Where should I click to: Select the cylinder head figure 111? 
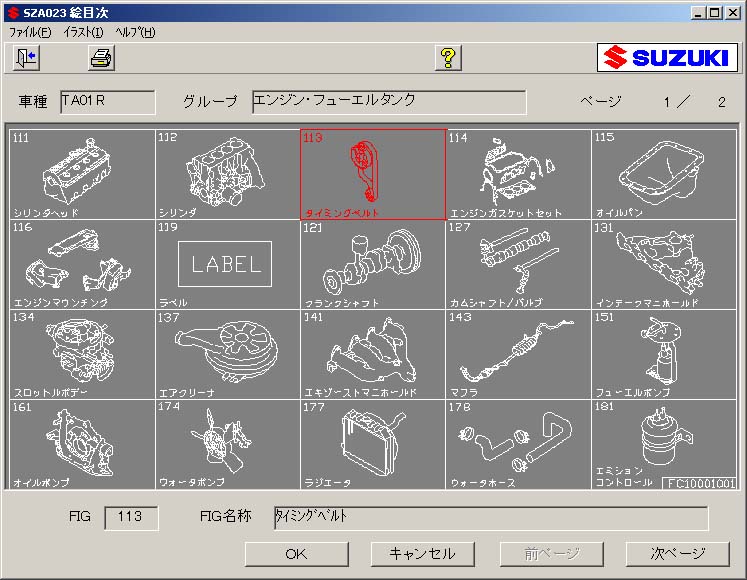[x=82, y=174]
